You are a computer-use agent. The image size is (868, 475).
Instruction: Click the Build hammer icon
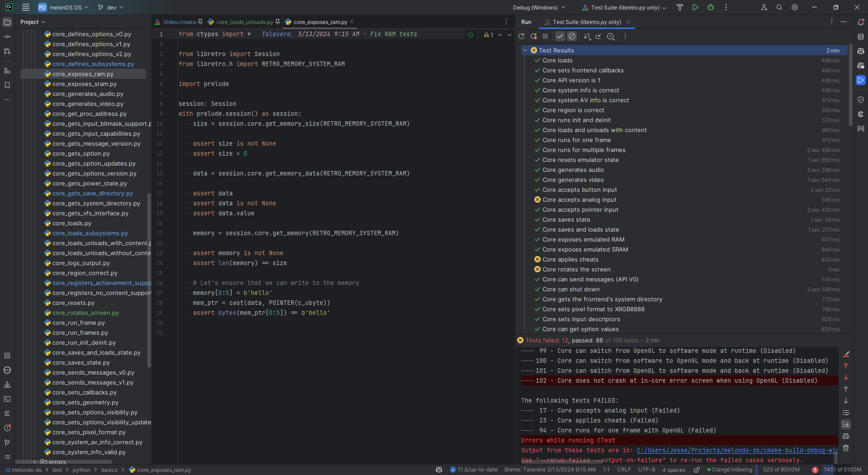[x=679, y=8]
